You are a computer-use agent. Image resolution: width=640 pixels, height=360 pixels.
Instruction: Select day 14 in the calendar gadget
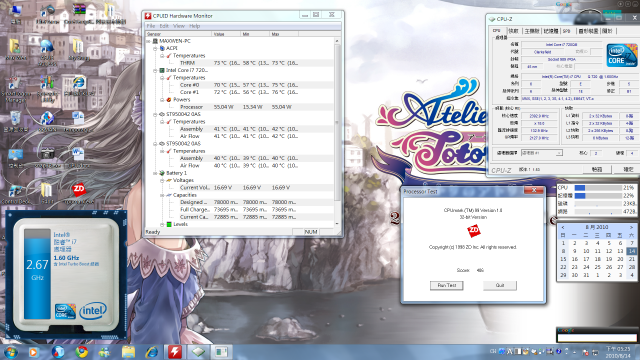(631, 251)
